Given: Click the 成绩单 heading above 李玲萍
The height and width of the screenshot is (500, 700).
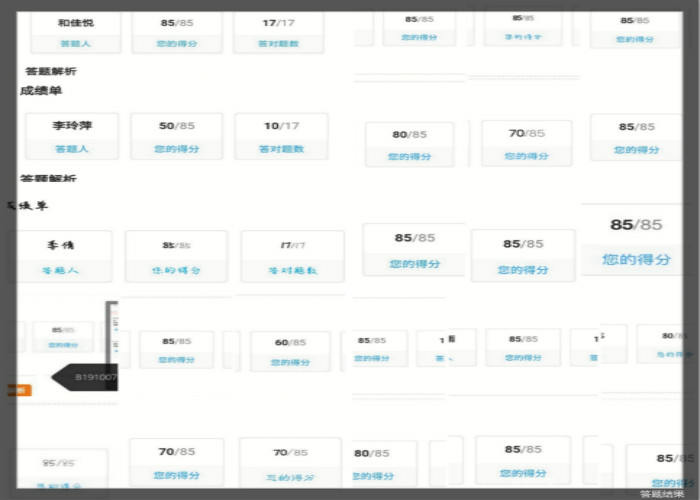Looking at the screenshot, I should point(41,91).
